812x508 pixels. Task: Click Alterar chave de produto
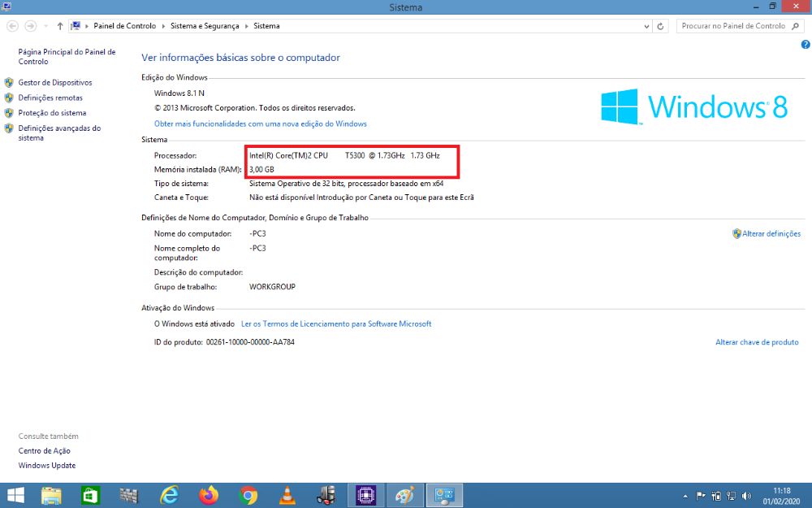(757, 342)
